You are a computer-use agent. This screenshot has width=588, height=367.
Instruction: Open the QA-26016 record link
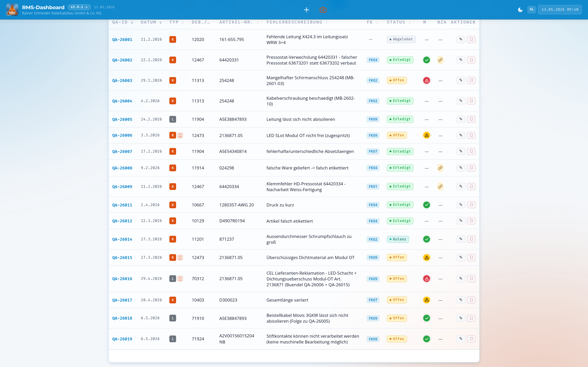coord(122,279)
